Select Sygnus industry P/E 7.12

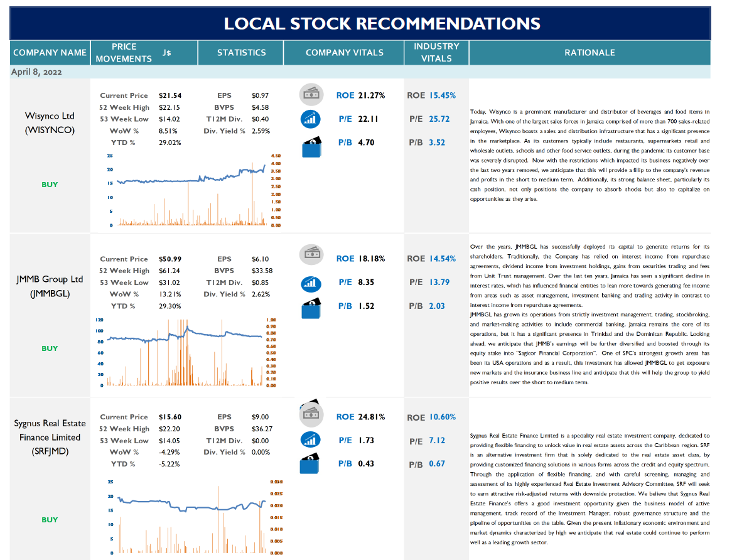click(x=437, y=441)
